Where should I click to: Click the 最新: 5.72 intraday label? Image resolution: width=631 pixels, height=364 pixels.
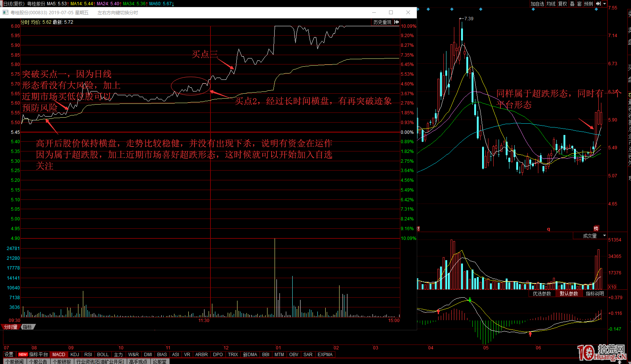click(63, 22)
